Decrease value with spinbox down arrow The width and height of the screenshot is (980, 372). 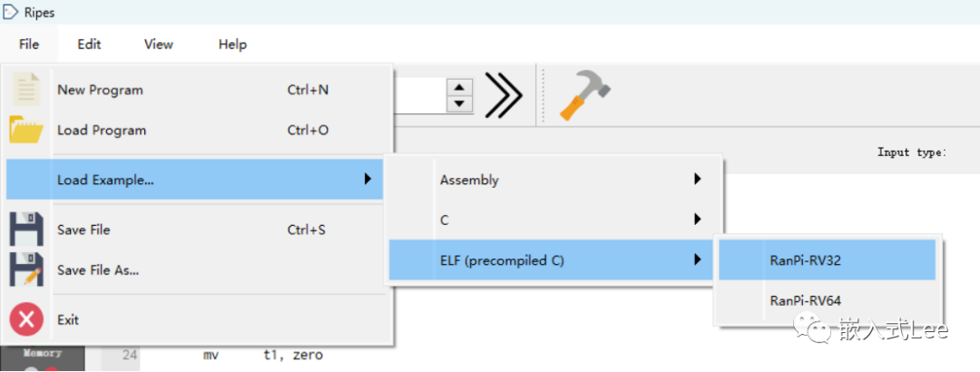tap(462, 103)
